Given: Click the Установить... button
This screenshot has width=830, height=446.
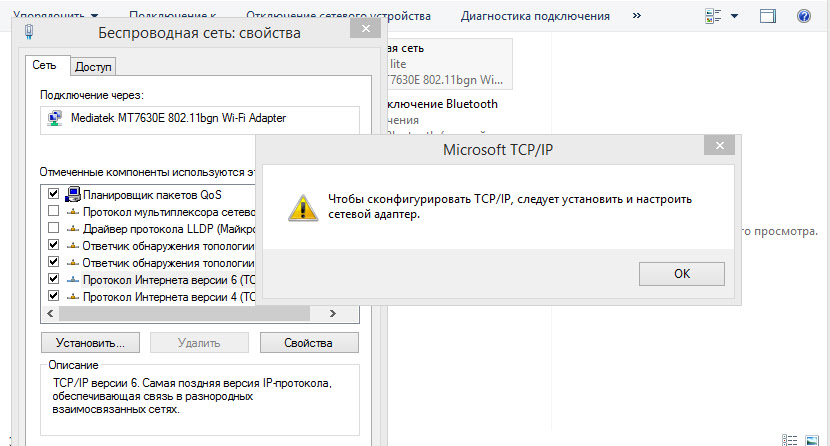Looking at the screenshot, I should [91, 343].
